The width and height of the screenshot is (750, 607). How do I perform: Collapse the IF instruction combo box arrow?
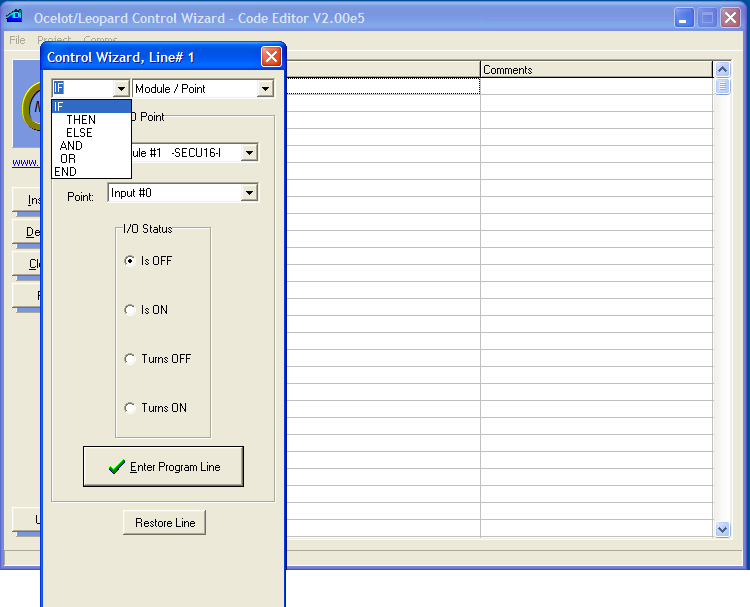pyautogui.click(x=121, y=88)
